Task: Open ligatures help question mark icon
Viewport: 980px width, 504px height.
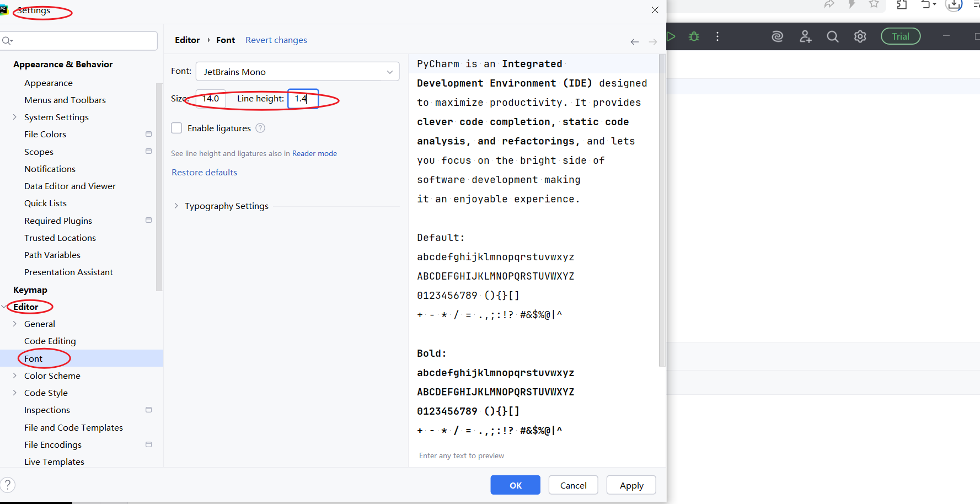Action: tap(260, 128)
